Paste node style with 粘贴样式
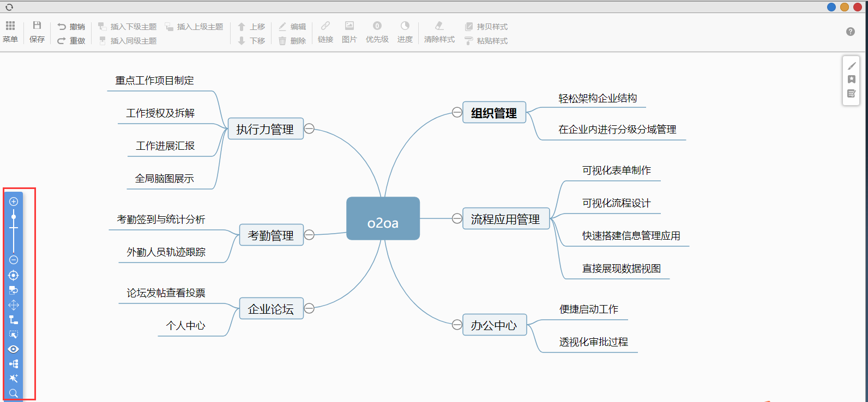Viewport: 868px width, 402px height. pos(486,41)
